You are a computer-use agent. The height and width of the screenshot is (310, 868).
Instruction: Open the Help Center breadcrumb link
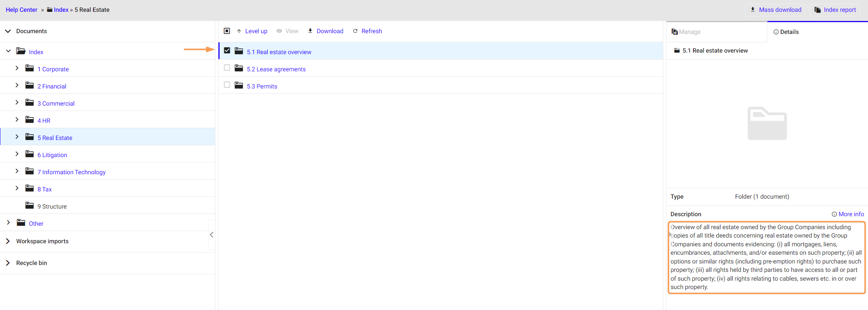point(21,10)
